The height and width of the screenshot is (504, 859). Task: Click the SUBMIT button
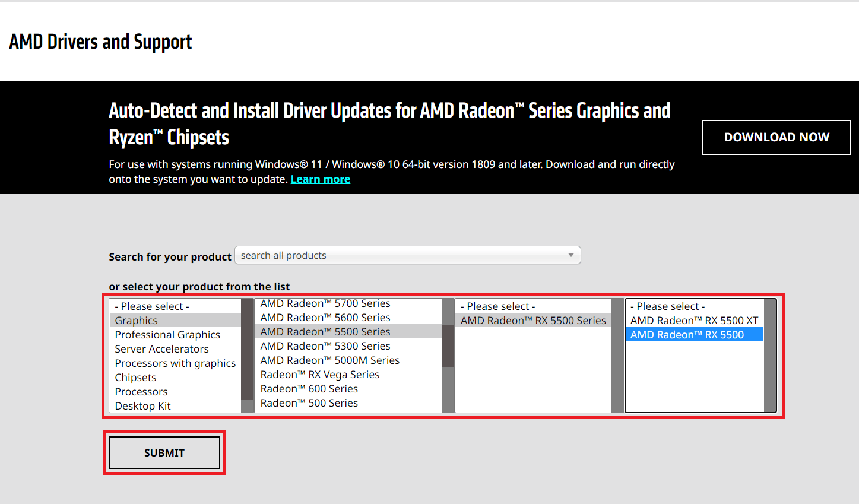tap(164, 453)
